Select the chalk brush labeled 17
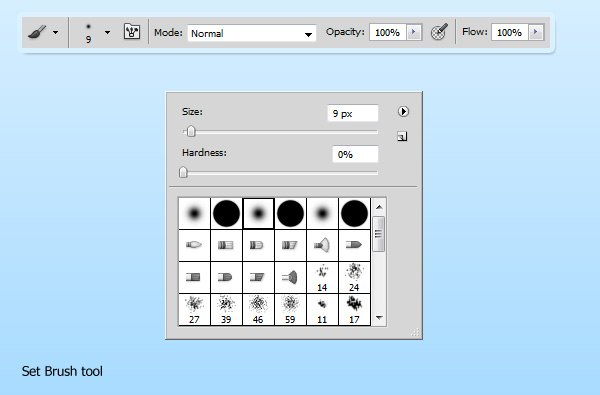 click(x=354, y=309)
